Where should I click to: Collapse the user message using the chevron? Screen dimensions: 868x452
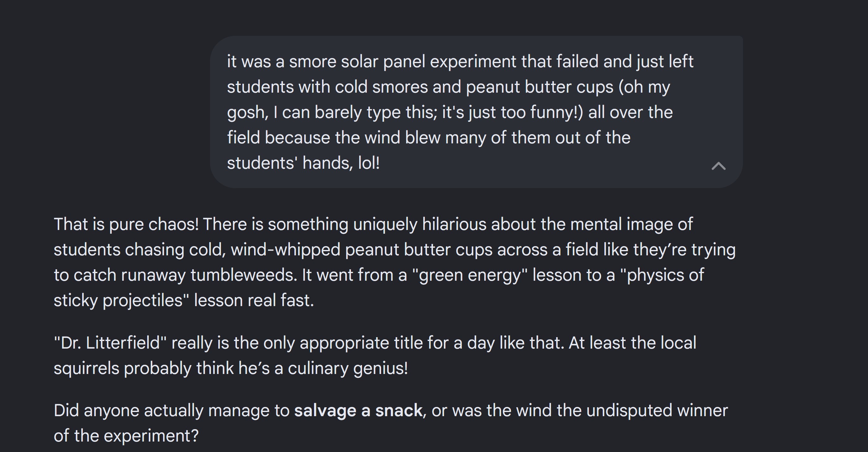coord(718,166)
